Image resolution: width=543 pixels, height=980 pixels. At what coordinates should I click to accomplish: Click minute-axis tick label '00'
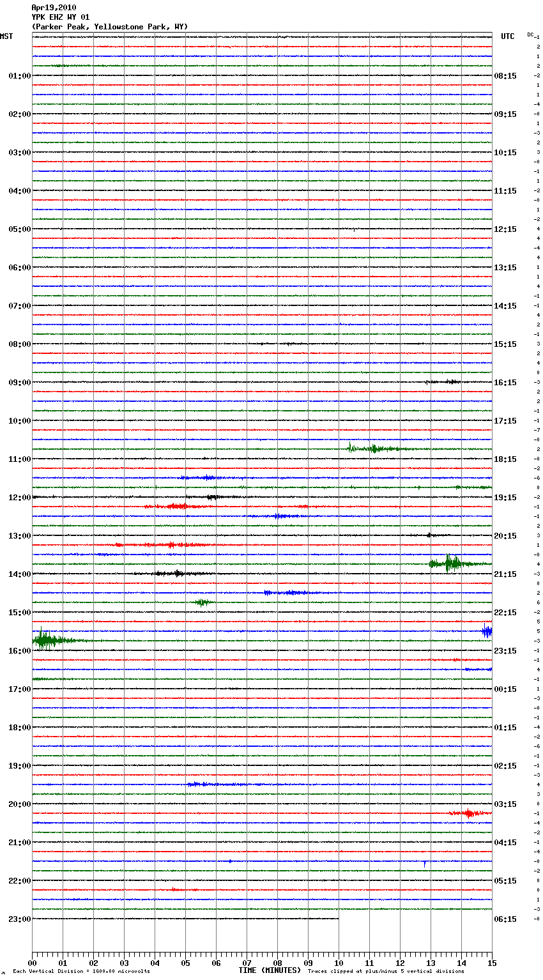tap(32, 963)
